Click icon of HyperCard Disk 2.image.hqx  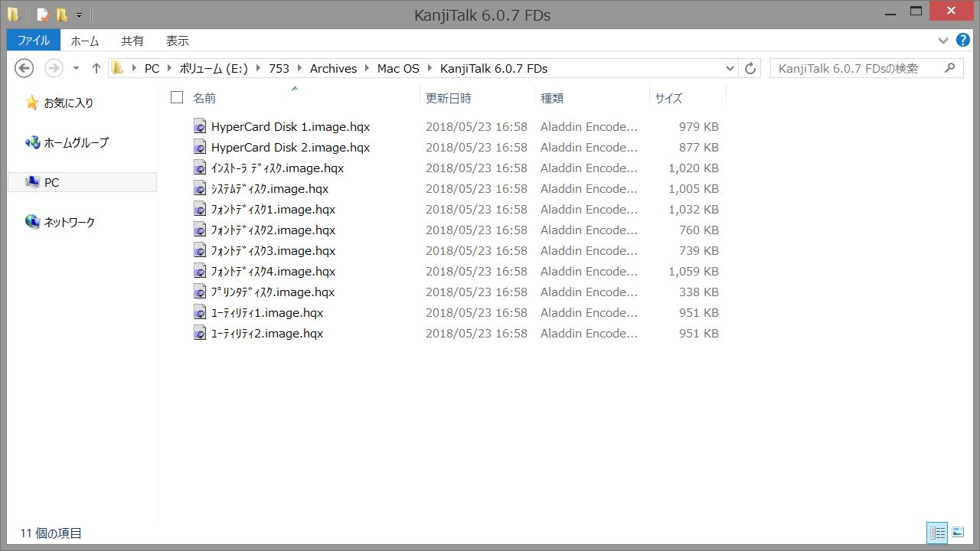point(200,147)
